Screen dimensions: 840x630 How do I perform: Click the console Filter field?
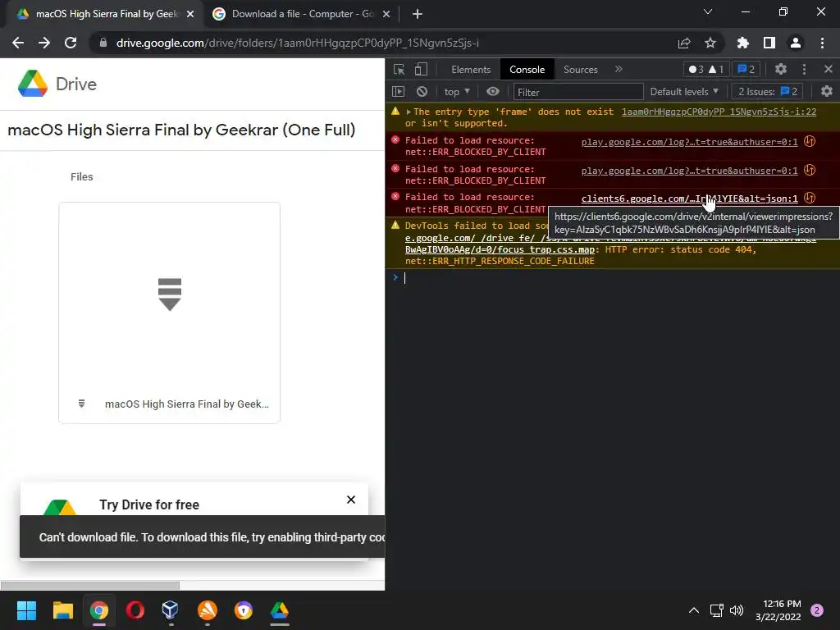(x=578, y=92)
